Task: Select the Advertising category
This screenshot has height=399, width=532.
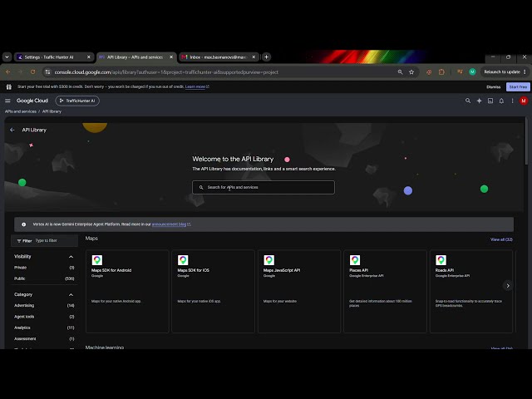Action: (24, 305)
